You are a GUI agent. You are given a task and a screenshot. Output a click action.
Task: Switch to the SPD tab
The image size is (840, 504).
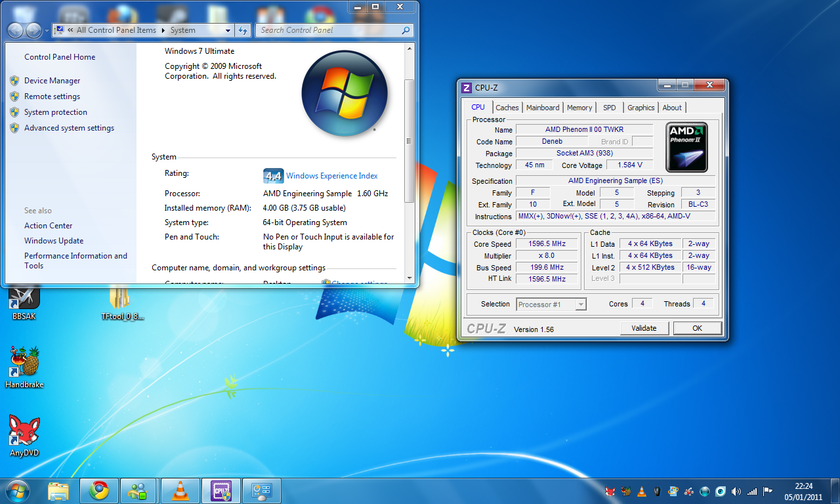(x=610, y=108)
